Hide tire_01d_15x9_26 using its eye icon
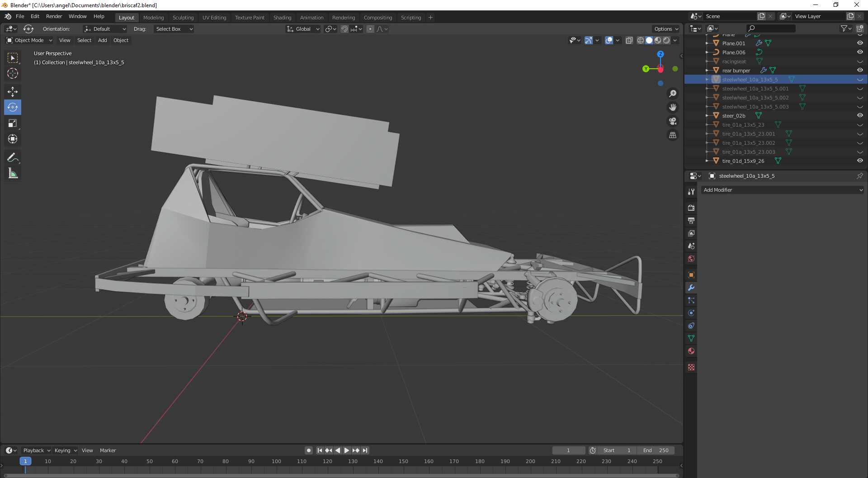 point(860,161)
